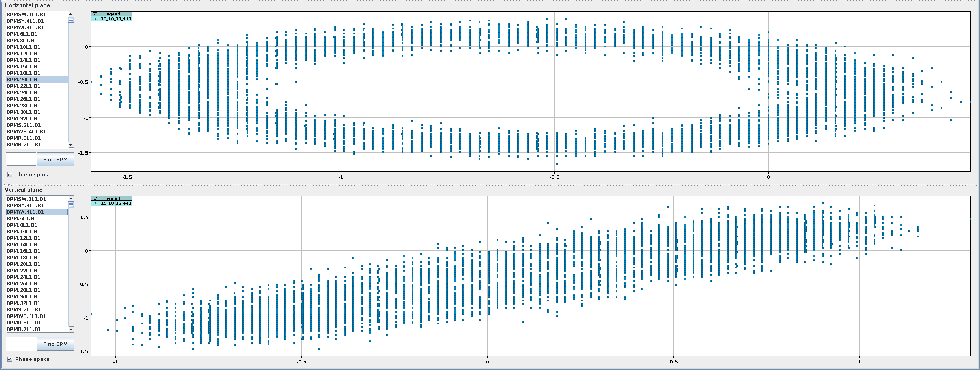
Task: Select BPM.24L1.B1 in Vertical plane list
Action: coord(37,277)
